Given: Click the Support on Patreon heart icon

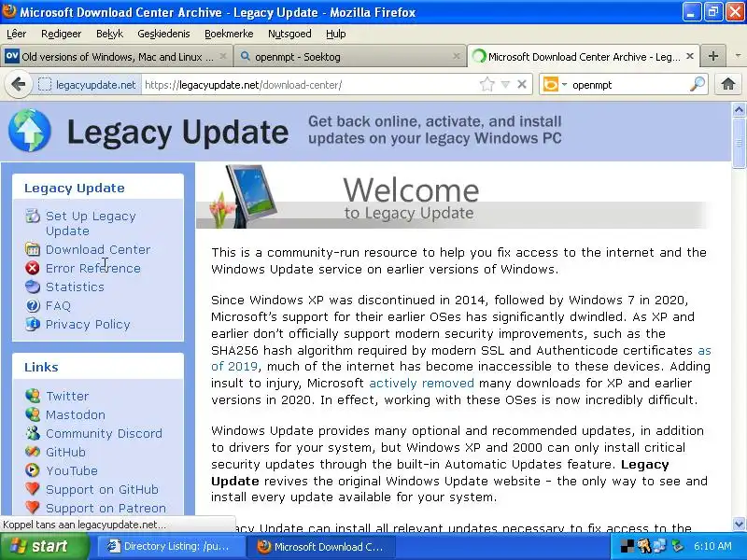Looking at the screenshot, I should 33,507.
